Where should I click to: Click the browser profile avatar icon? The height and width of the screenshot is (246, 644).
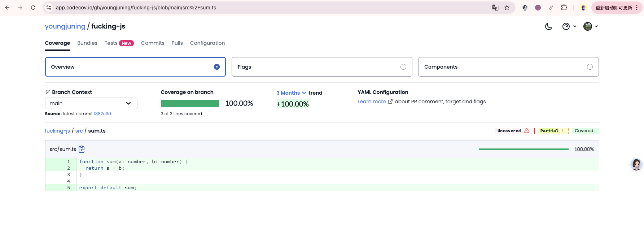click(x=583, y=8)
